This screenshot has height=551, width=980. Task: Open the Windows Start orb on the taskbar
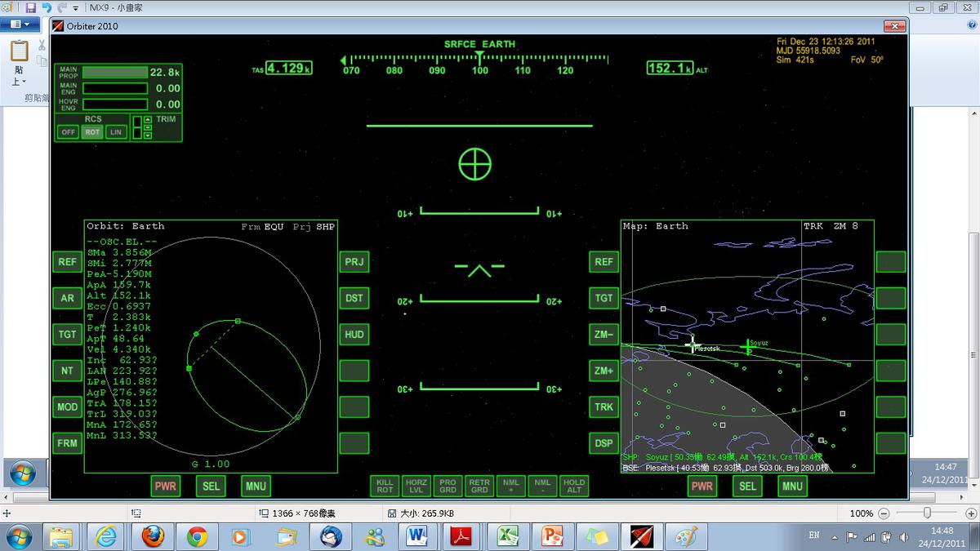click(x=18, y=536)
